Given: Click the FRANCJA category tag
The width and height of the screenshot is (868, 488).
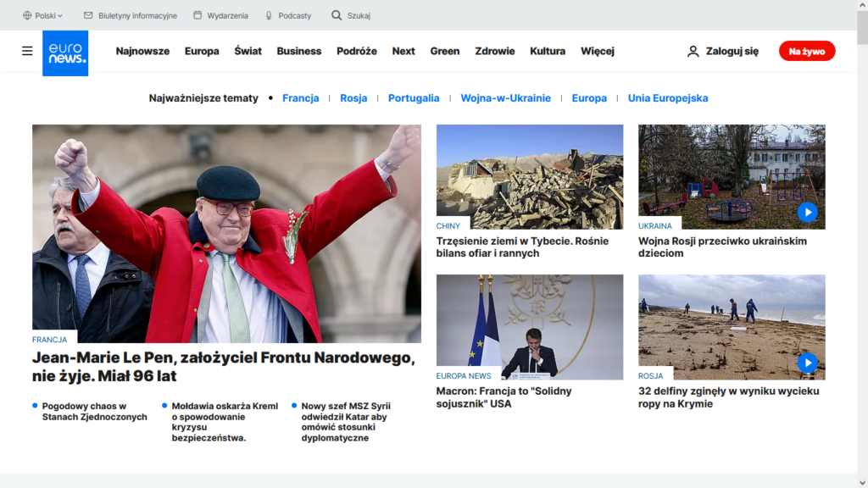Looking at the screenshot, I should [x=50, y=340].
